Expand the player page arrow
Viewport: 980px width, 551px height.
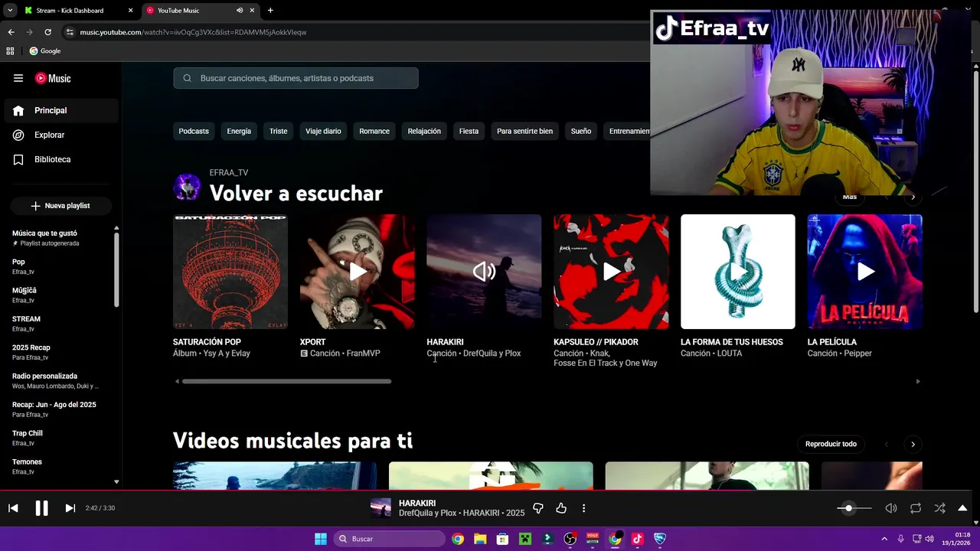point(962,508)
